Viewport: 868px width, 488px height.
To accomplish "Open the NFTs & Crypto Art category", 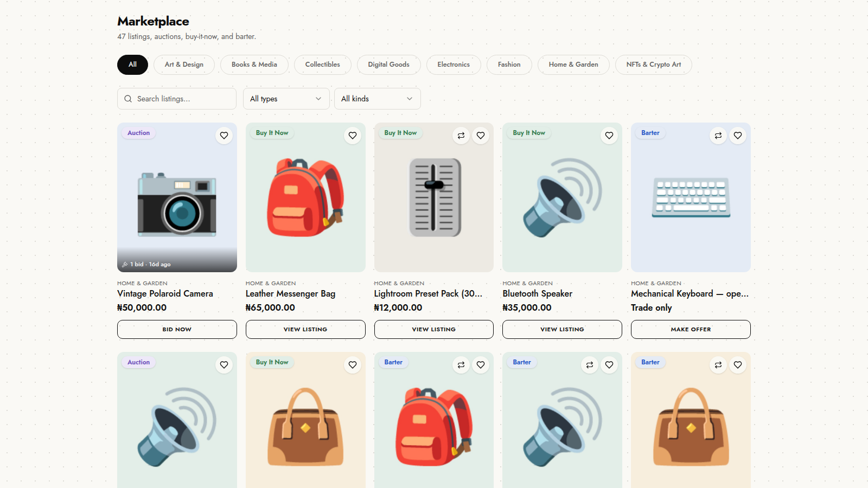I will coord(654,65).
